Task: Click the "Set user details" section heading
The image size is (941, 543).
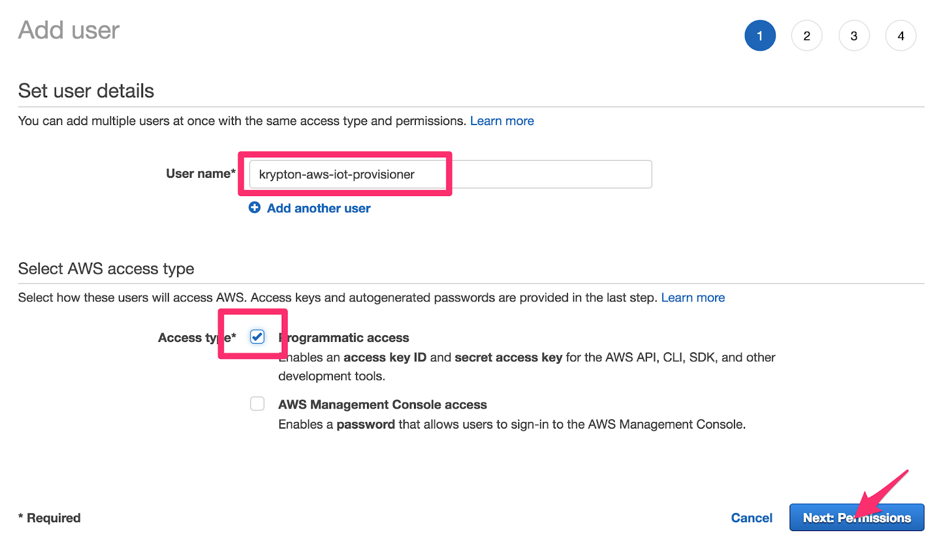Action: [86, 91]
